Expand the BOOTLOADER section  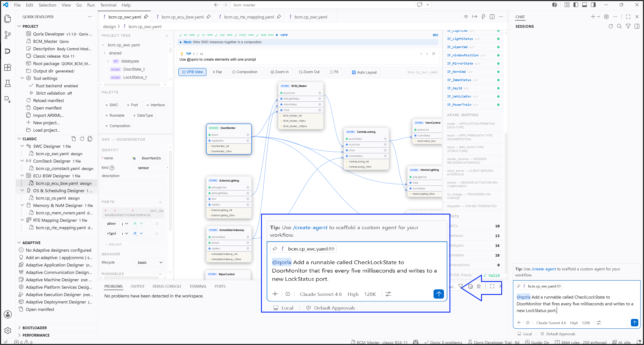[x=19, y=328]
